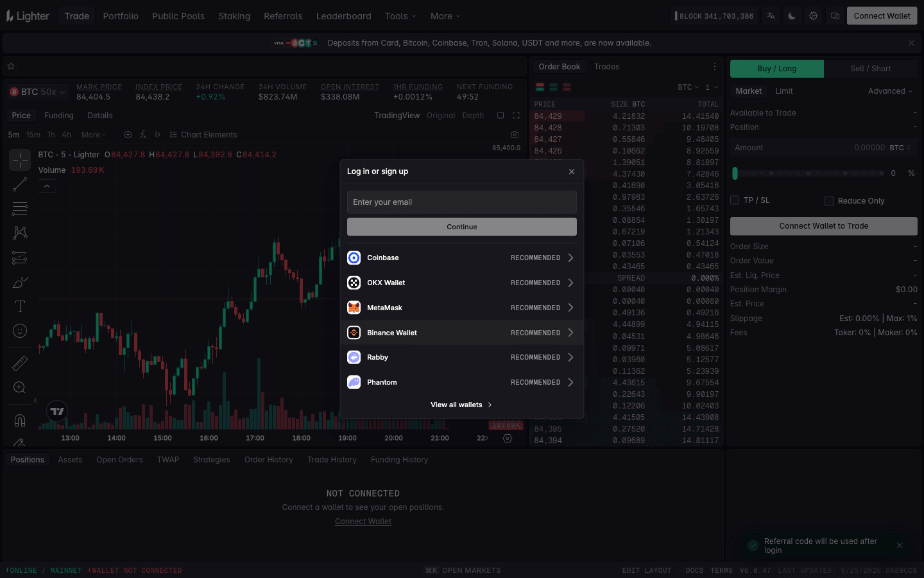924x578 pixels.
Task: Toggle magnet mode in chart toolbar
Action: (20, 420)
